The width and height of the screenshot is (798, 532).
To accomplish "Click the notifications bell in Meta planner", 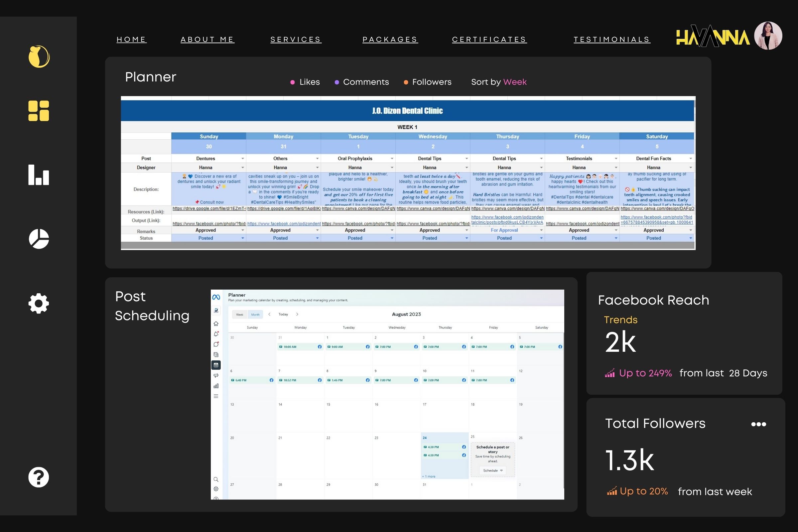I will click(x=216, y=334).
